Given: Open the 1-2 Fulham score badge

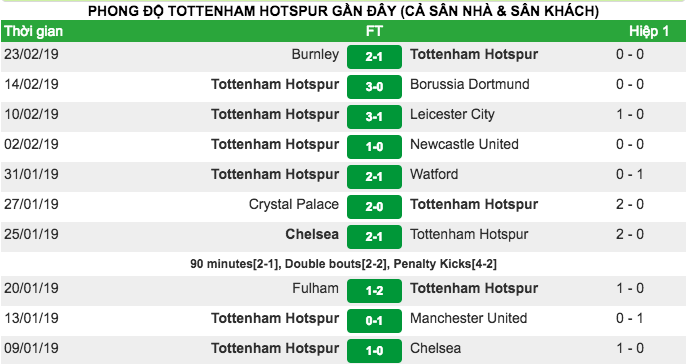Looking at the screenshot, I should click(374, 291).
